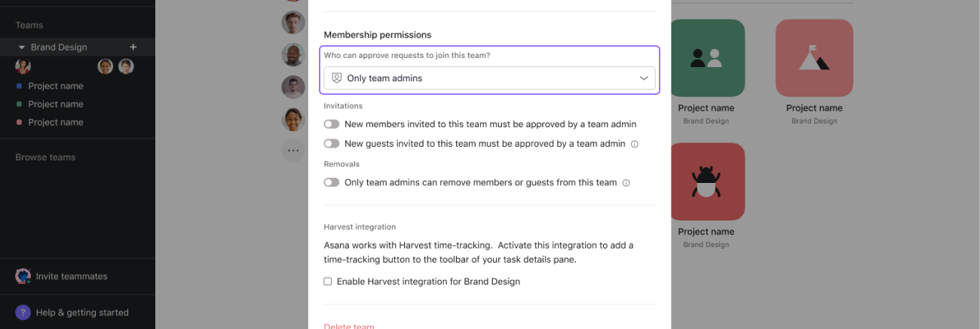
Task: Check Enable Harvest integration for Brand Design
Action: 328,282
